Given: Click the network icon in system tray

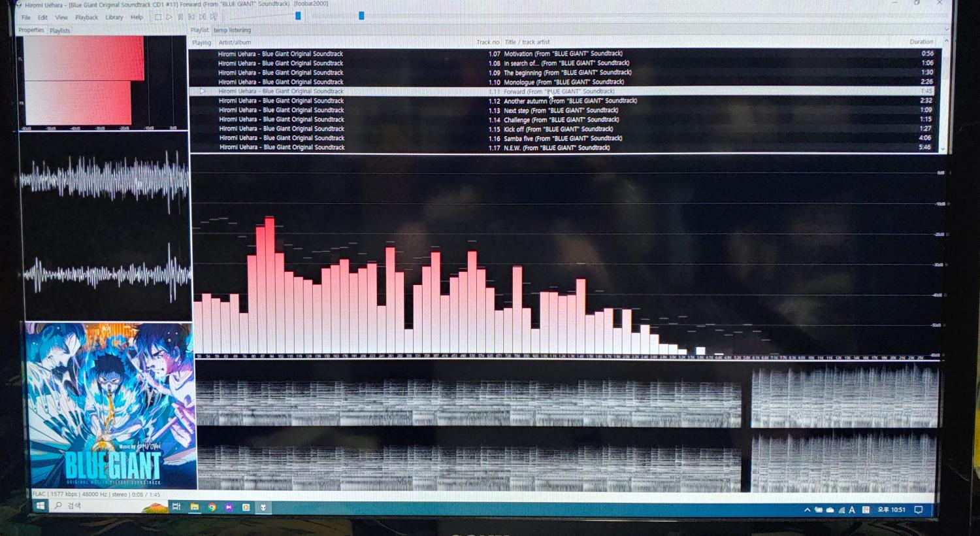Looking at the screenshot, I should (841, 510).
